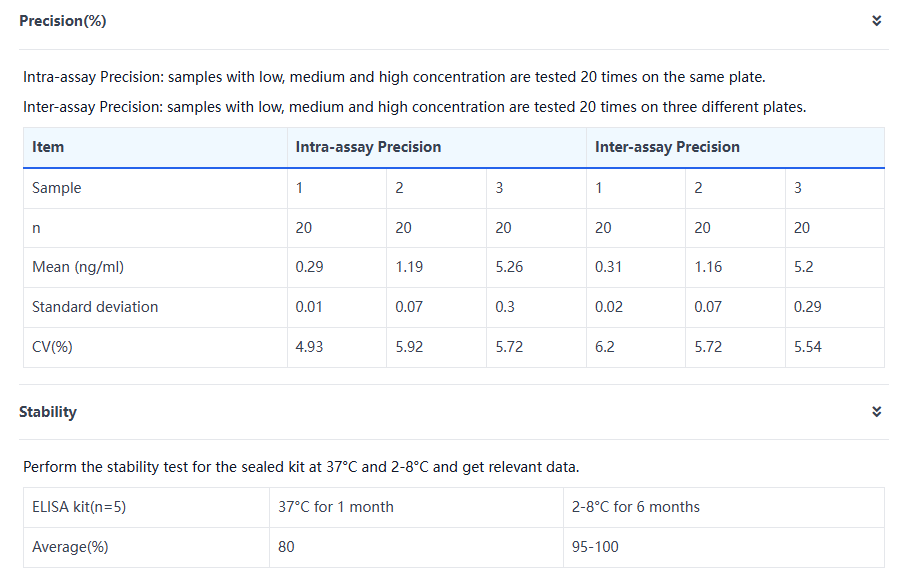Select the 6.2 inter-assay CV cell
The width and height of the screenshot is (909, 578).
(605, 347)
